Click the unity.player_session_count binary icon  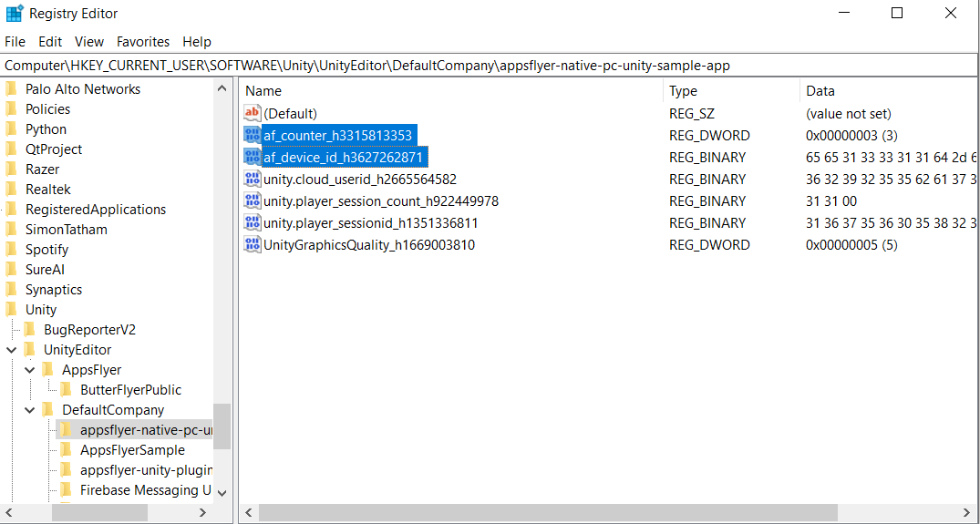click(252, 200)
